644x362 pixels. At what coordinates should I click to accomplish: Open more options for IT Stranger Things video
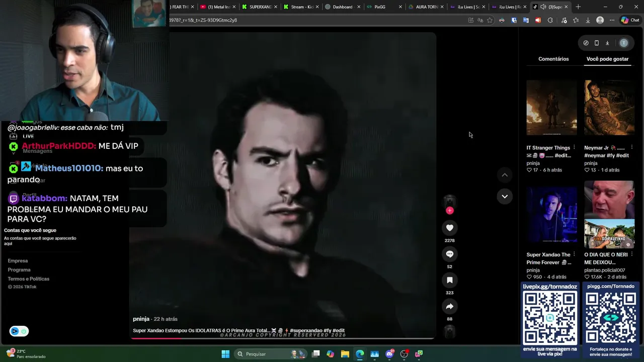tap(574, 148)
